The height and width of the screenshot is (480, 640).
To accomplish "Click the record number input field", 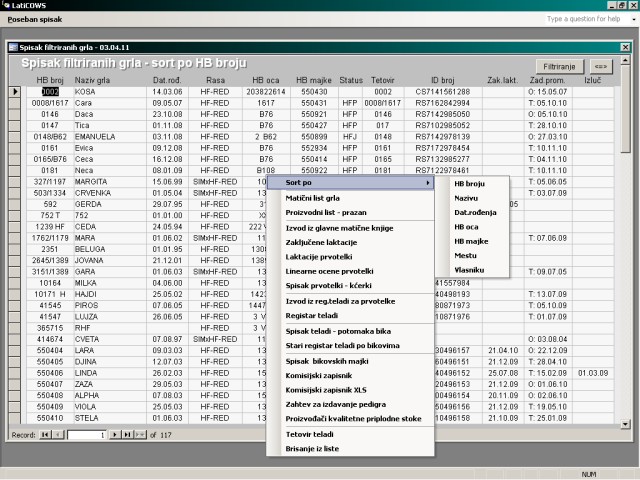I will (86, 435).
